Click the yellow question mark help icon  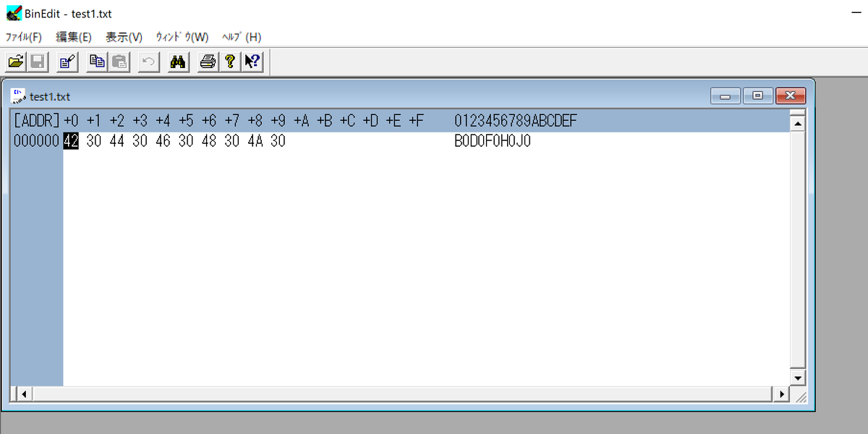230,62
